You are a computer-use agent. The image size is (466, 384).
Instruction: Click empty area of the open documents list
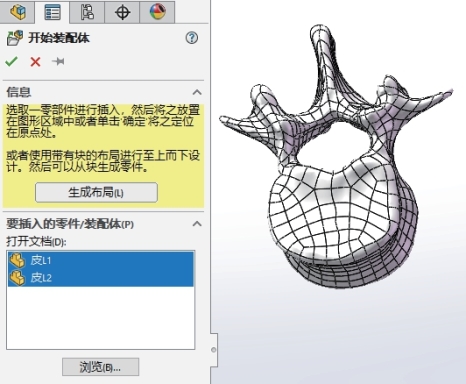pos(100,317)
